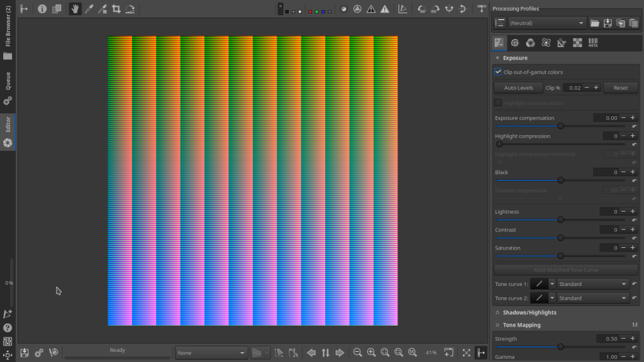Save current processing profile
Viewport: 644px width, 362px height.
pos(608,23)
